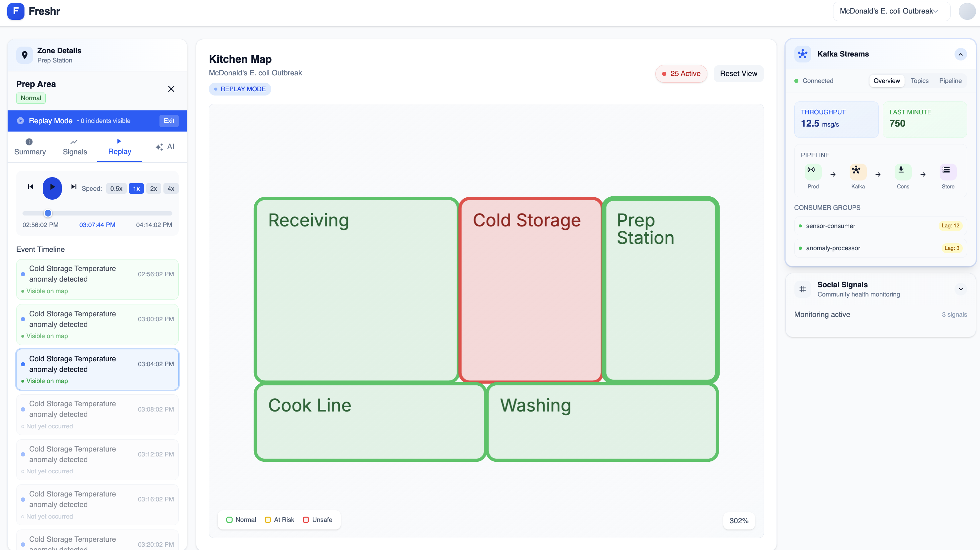The width and height of the screenshot is (980, 550).
Task: Open the Topics tab in Kafka Streams
Action: coord(919,81)
